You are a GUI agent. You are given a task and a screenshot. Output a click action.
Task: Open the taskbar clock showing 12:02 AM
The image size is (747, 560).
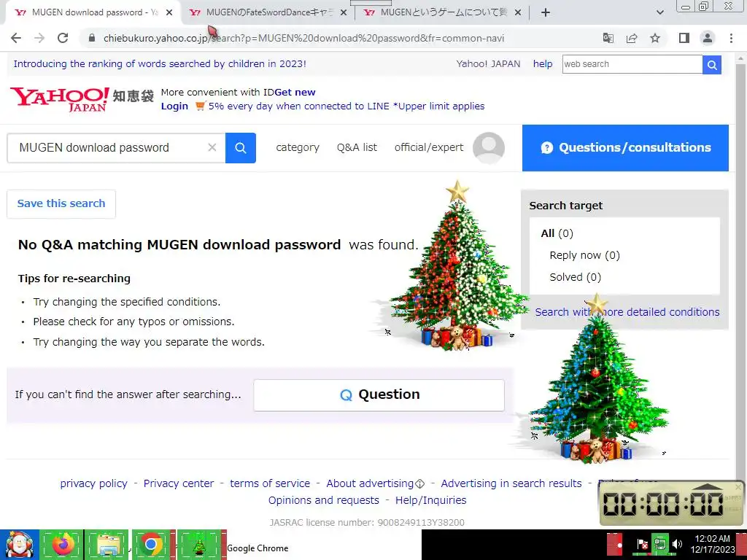click(x=712, y=544)
